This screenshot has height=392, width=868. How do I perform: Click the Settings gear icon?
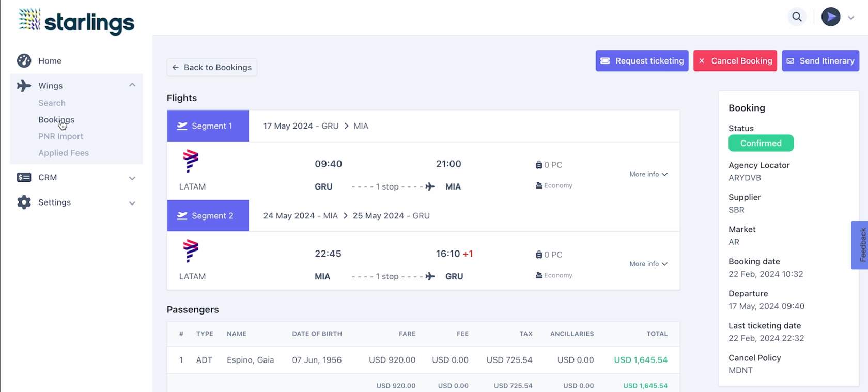(x=24, y=202)
